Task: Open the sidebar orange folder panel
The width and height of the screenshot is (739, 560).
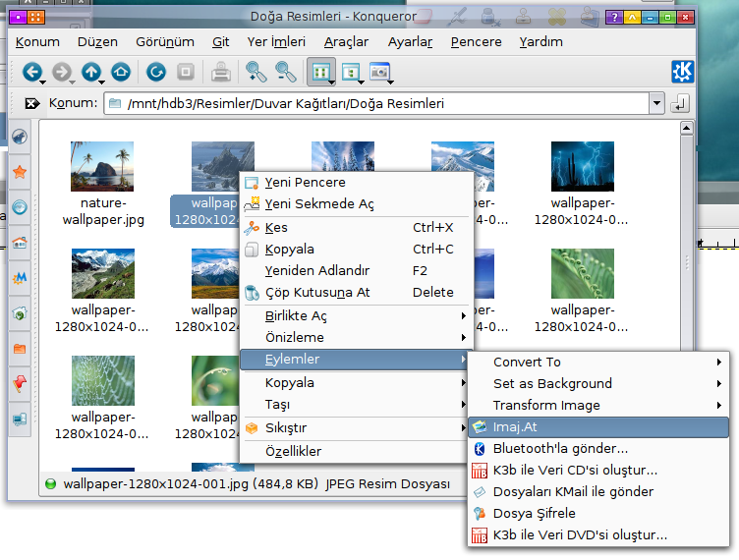Action: click(20, 349)
